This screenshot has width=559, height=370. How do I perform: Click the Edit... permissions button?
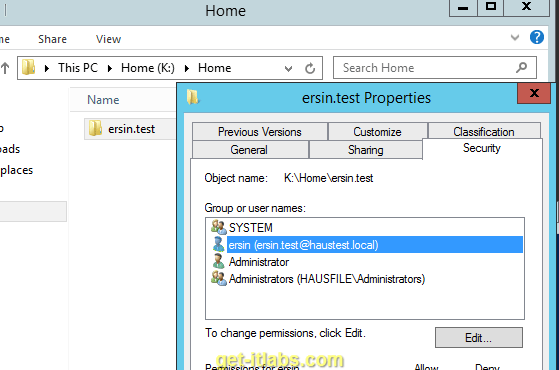coord(479,337)
